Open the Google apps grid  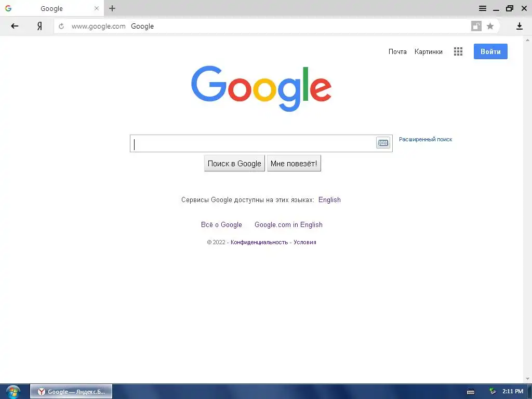458,51
